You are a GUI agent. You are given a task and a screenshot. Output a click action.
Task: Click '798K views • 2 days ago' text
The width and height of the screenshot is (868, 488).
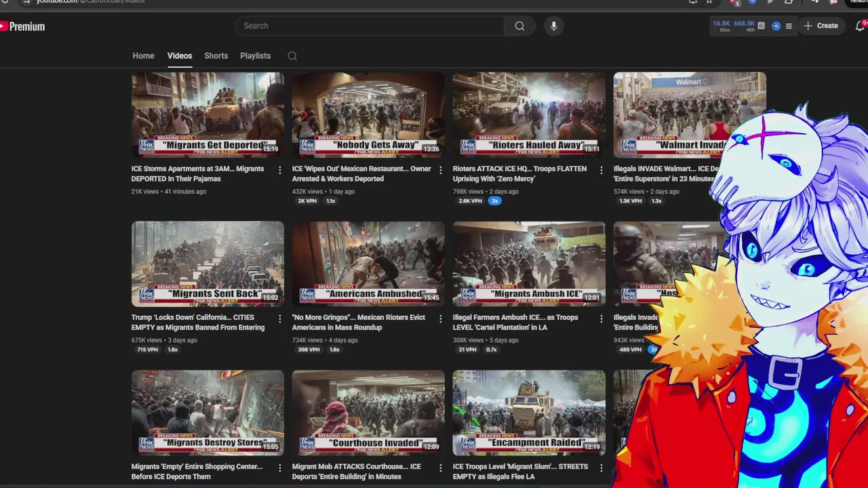486,192
